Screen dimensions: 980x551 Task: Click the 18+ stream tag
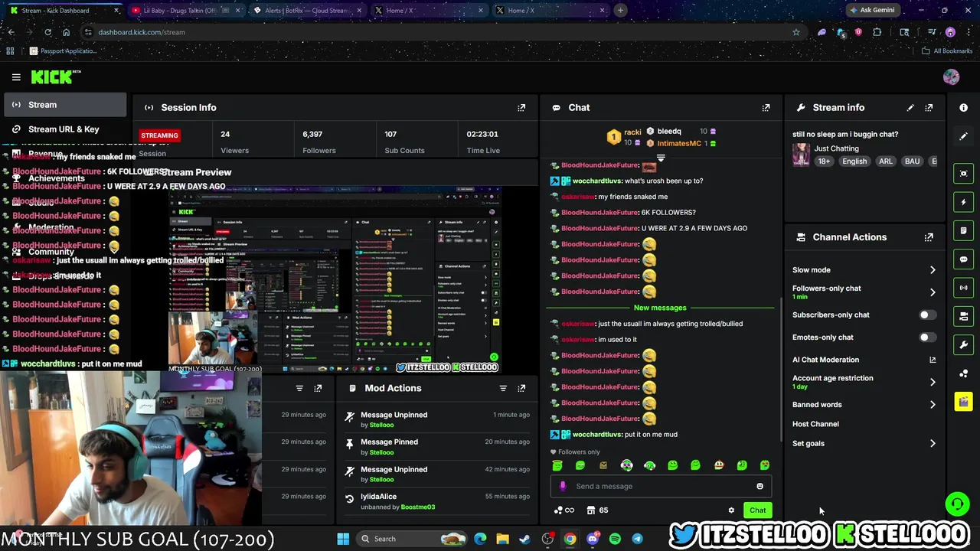[x=824, y=161]
